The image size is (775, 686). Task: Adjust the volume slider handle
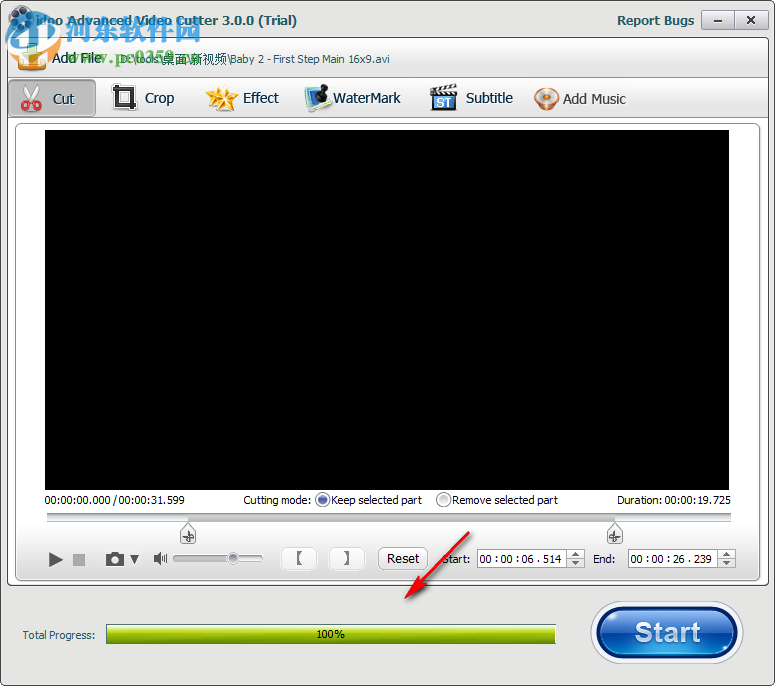(x=233, y=558)
